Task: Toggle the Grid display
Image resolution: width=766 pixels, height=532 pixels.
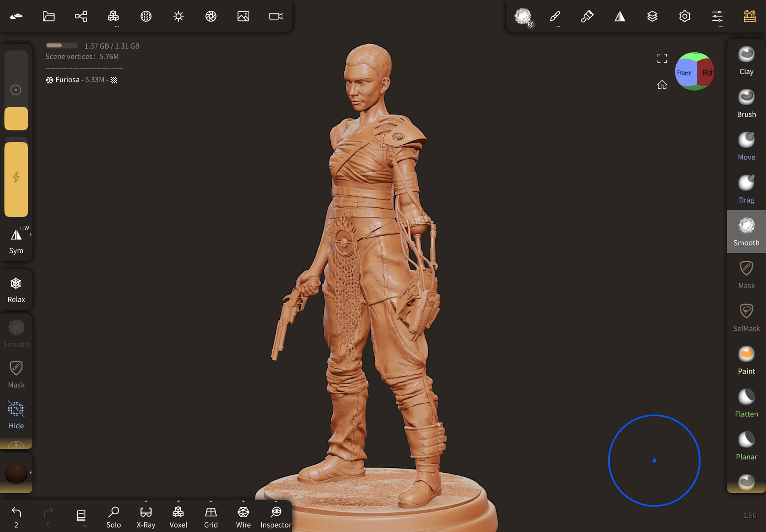Action: [211, 517]
